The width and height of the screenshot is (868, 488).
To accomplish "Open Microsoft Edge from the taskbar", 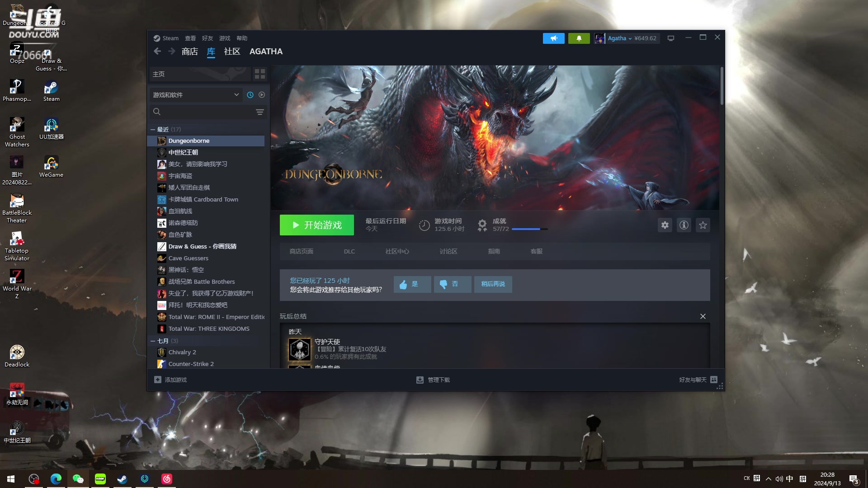I will click(56, 479).
